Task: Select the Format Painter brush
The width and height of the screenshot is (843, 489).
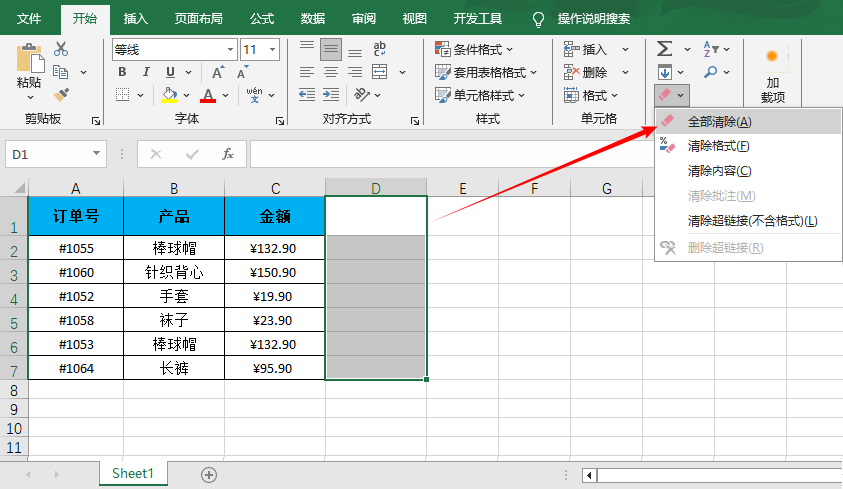Action: tap(61, 95)
